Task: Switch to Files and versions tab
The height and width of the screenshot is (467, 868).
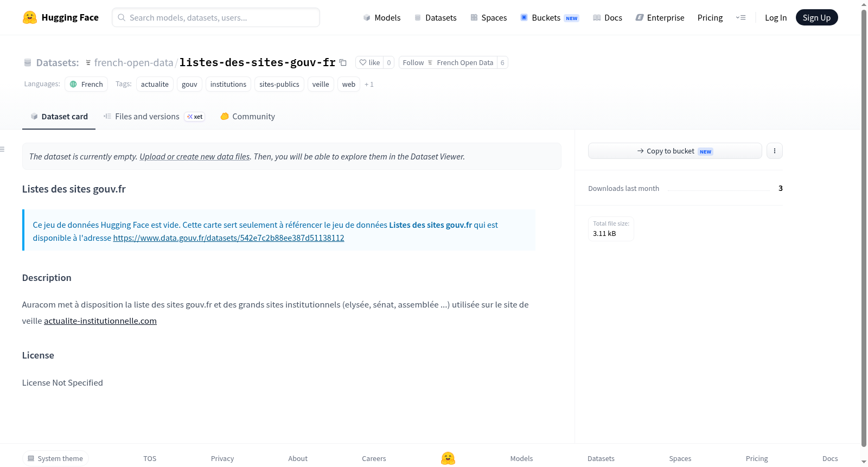Action: point(154,116)
